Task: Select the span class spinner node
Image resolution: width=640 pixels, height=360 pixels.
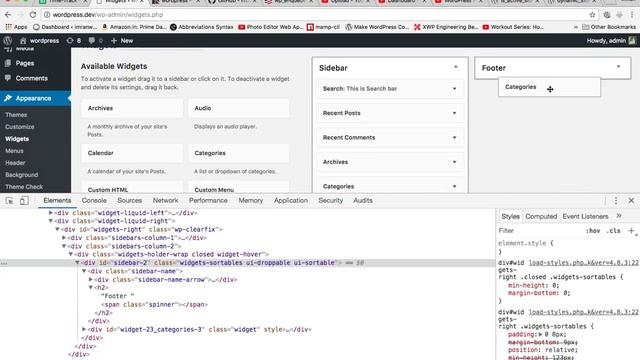Action: pos(154,304)
